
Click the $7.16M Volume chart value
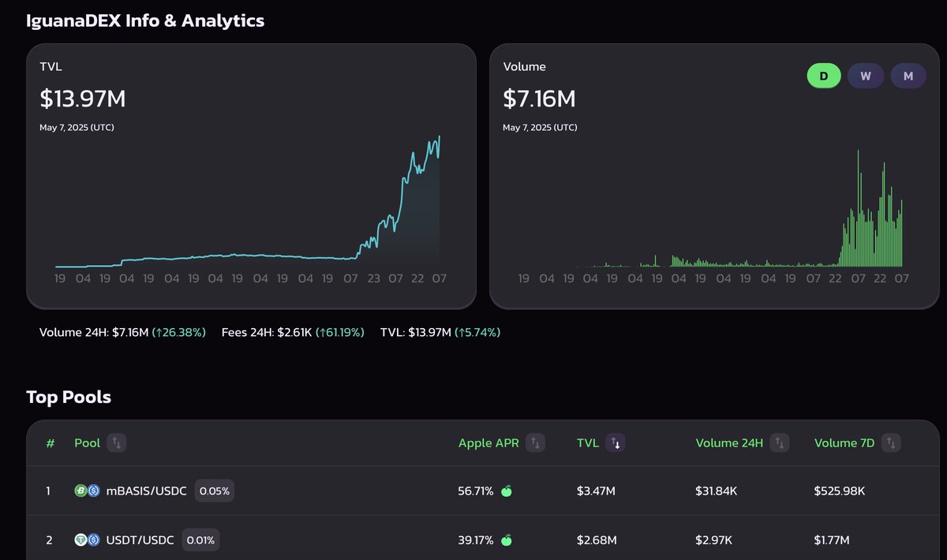point(539,99)
